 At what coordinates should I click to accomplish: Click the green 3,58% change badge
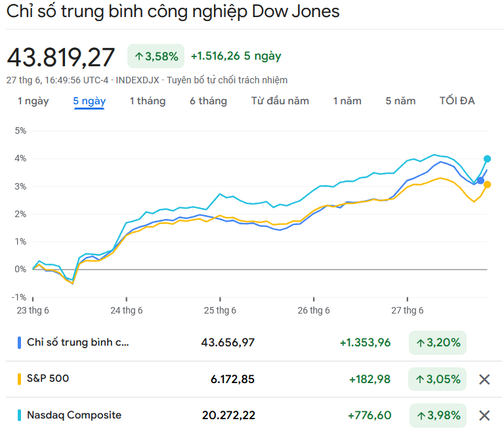coord(156,56)
